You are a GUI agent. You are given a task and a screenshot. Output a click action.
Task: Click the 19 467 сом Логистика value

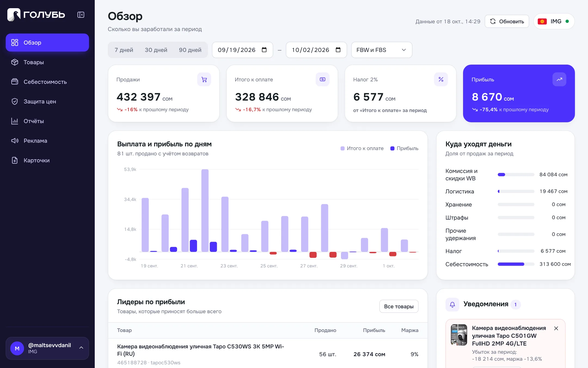coord(553,191)
